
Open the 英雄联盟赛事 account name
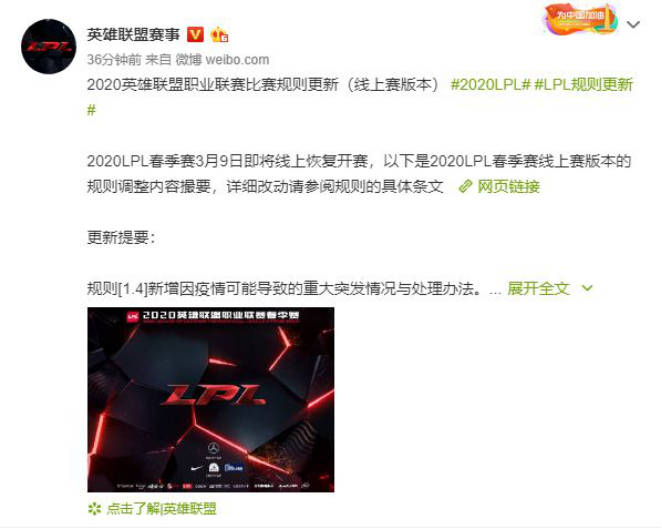point(133,34)
